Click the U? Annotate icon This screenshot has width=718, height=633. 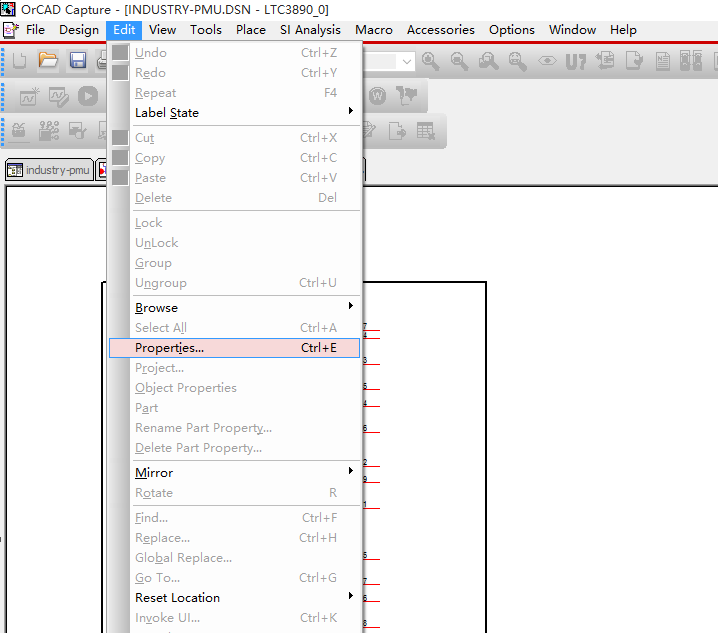(x=576, y=61)
